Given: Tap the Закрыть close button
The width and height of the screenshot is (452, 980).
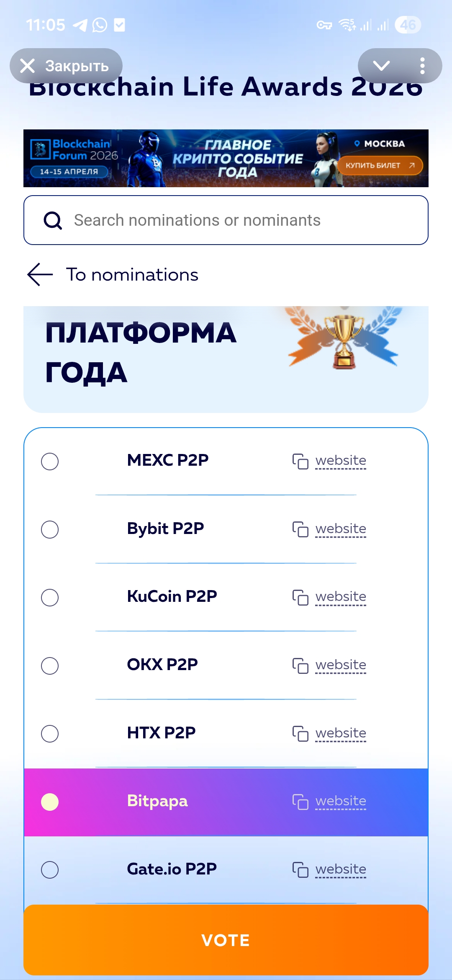Looking at the screenshot, I should coord(66,66).
